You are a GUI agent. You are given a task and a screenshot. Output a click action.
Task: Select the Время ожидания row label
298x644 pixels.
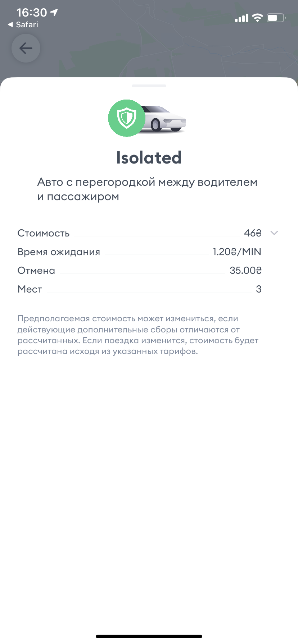(x=59, y=252)
